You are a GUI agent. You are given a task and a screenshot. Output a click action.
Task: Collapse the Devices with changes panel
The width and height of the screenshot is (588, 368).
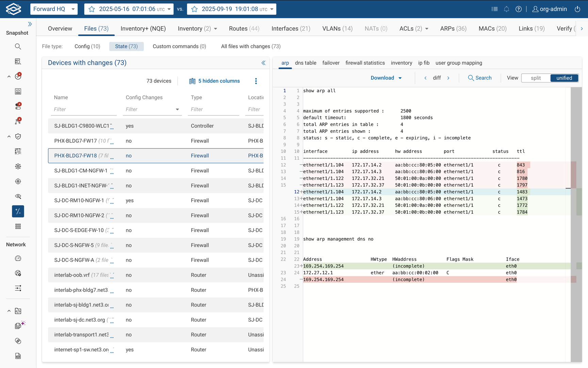(263, 63)
